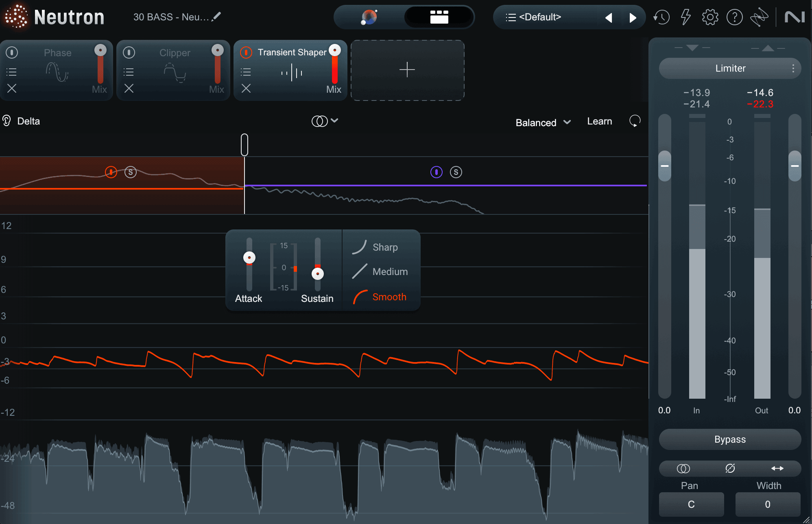This screenshot has width=812, height=524.
Task: Toggle the Phase module power button
Action: (12, 52)
